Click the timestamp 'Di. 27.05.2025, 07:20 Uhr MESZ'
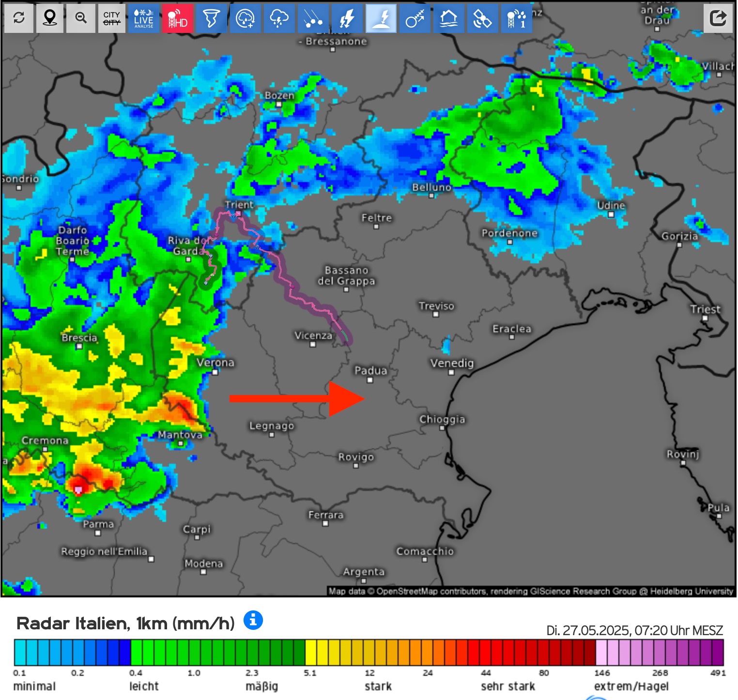This screenshot has width=738, height=700. (634, 630)
